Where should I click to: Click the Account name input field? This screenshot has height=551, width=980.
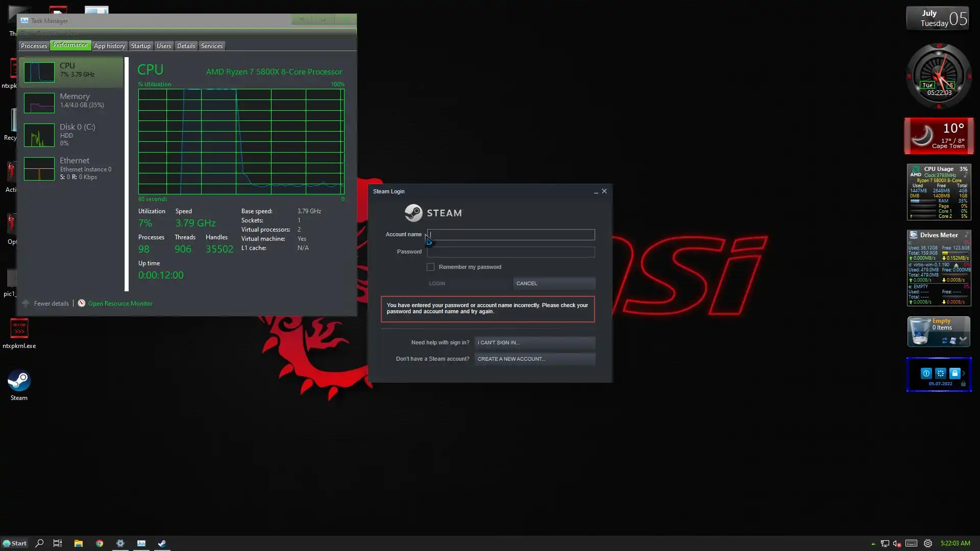(511, 235)
